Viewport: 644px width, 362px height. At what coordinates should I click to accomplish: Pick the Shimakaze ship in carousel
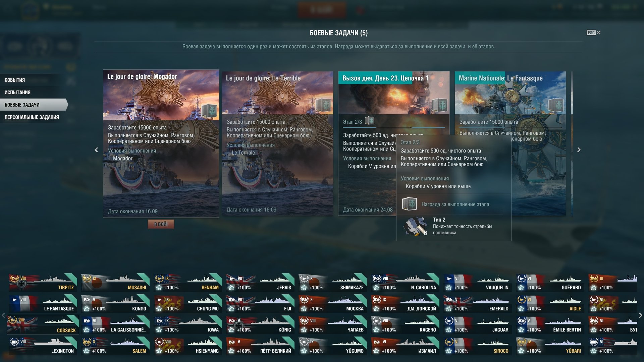tap(333, 283)
